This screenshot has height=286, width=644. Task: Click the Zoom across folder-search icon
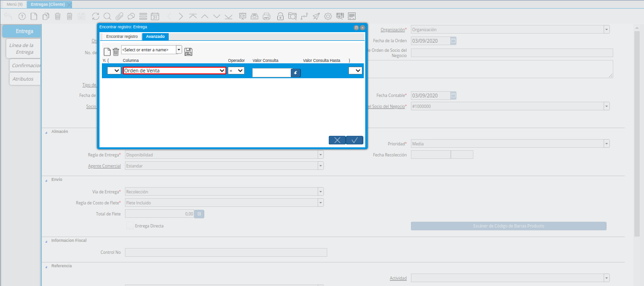(x=292, y=16)
